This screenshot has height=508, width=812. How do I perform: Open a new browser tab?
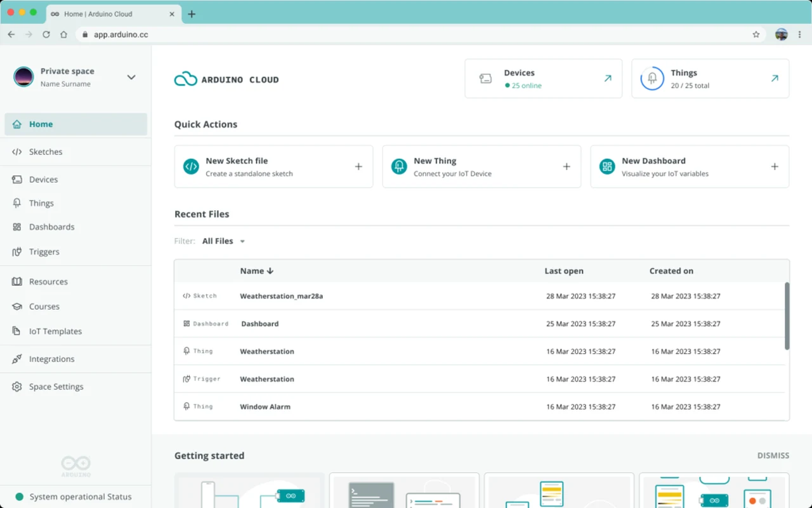click(192, 13)
